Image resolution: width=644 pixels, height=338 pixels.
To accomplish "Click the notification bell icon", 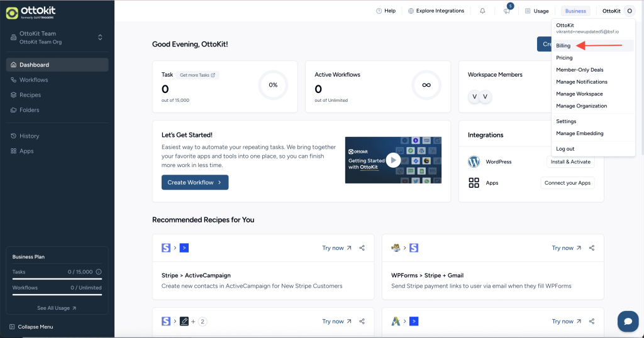I will (482, 11).
